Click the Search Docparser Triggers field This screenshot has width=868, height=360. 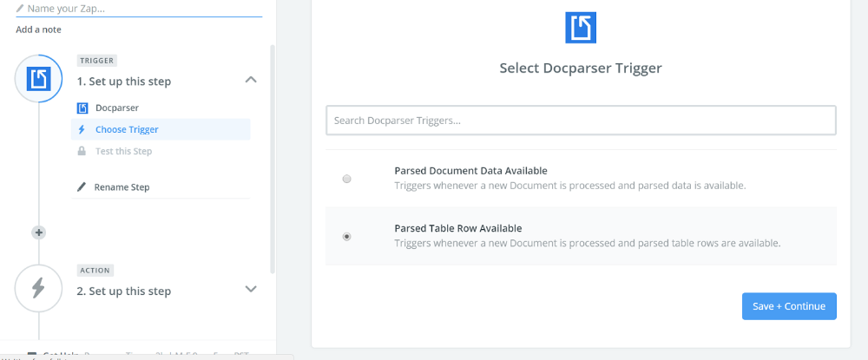click(x=581, y=120)
